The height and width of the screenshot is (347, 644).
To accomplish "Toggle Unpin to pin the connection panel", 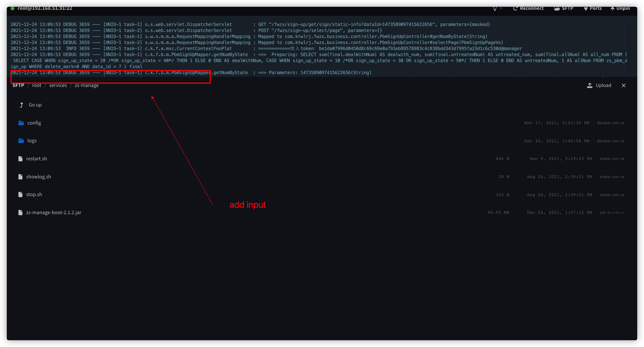I will pos(620,8).
